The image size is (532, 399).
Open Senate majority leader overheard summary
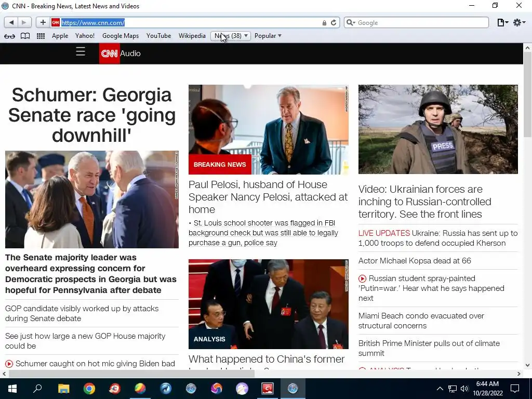click(x=90, y=274)
